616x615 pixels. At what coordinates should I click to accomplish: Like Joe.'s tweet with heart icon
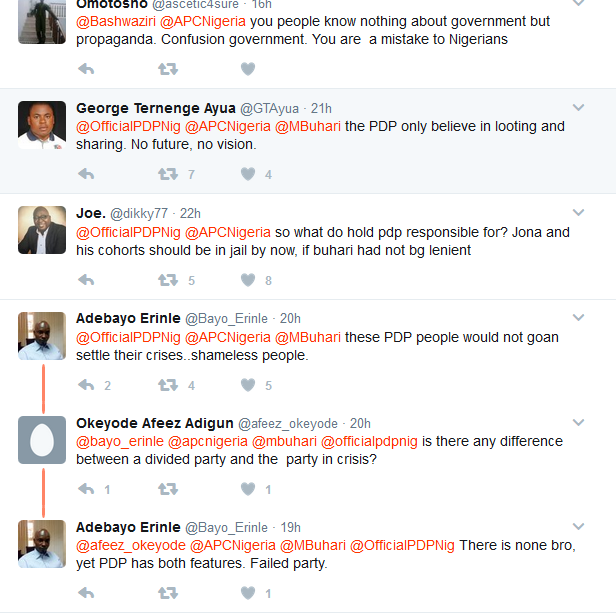(x=248, y=280)
